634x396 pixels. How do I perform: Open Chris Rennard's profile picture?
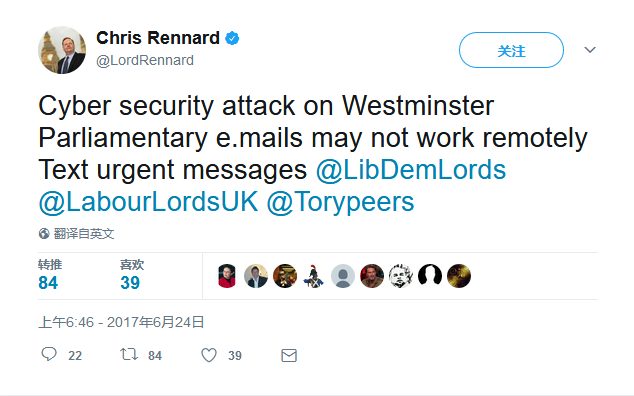coord(62,50)
